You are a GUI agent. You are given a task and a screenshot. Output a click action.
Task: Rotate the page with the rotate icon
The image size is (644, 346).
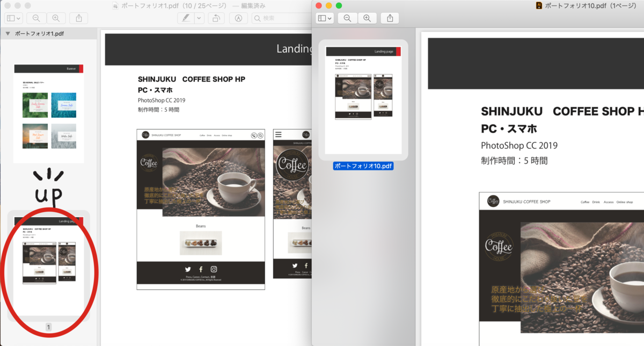216,18
